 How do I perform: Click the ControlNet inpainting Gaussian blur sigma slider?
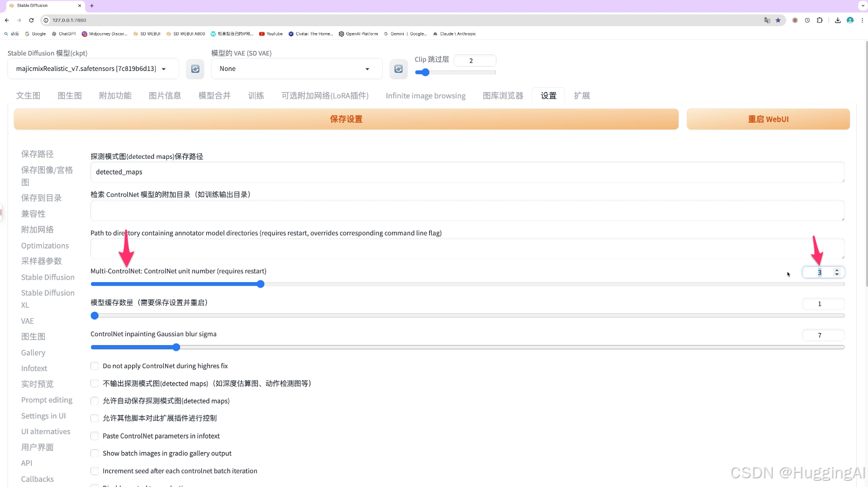467,348
